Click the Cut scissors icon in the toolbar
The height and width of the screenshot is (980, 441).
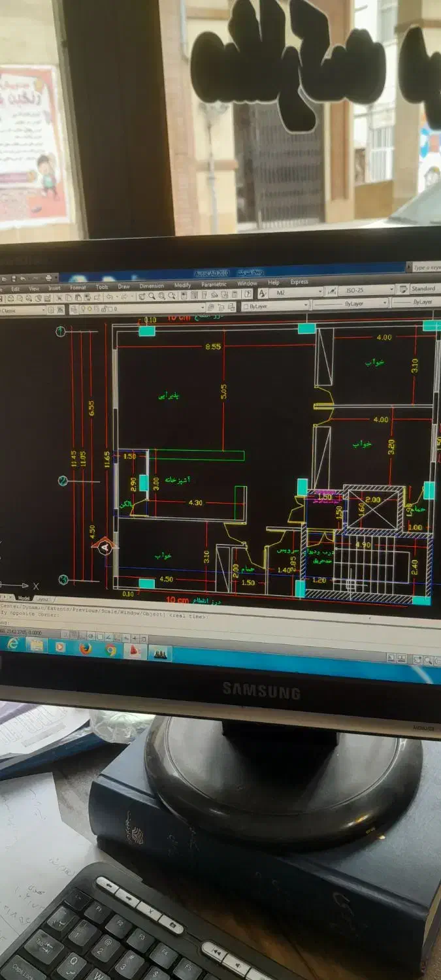[59, 298]
